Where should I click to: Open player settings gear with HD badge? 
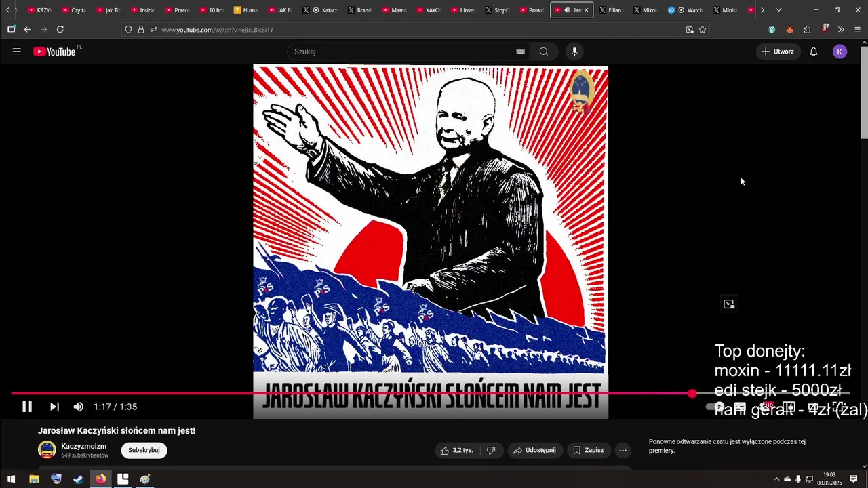[766, 407]
